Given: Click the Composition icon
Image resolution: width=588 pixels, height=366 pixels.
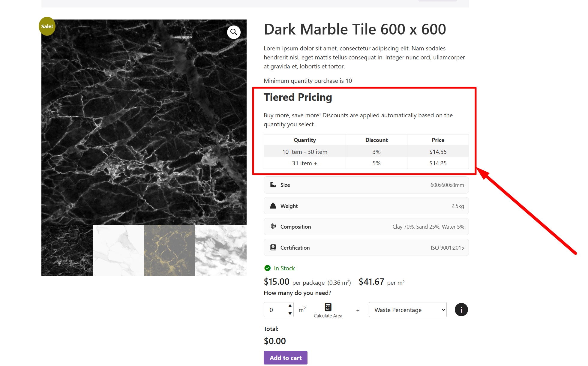Looking at the screenshot, I should [273, 226].
